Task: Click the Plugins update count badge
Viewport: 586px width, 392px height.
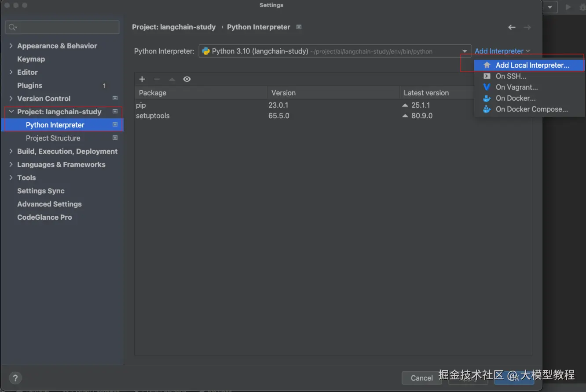Action: [x=104, y=86]
